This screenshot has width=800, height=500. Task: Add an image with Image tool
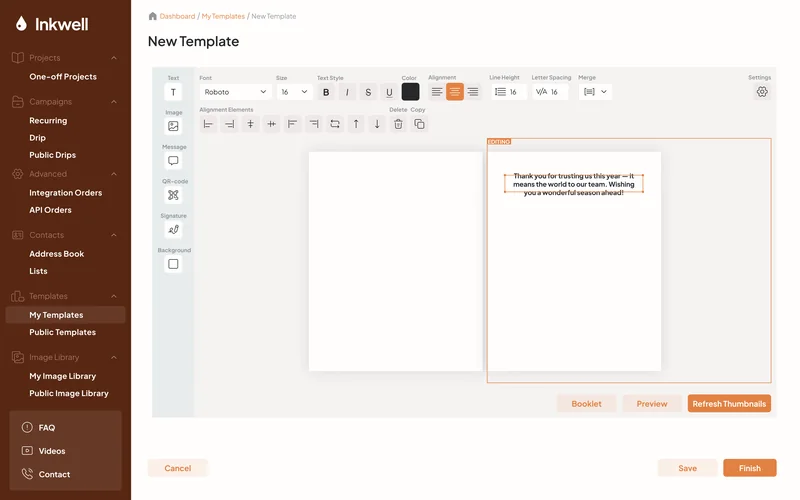173,126
